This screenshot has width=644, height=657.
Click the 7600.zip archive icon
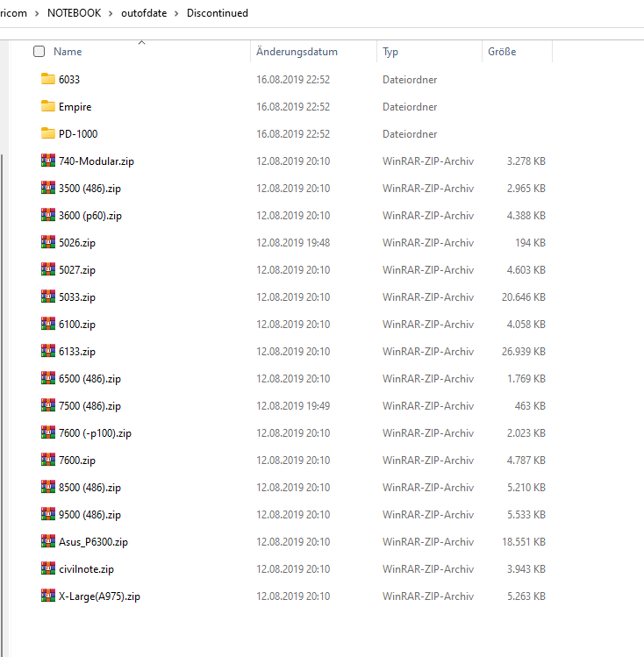[48, 460]
